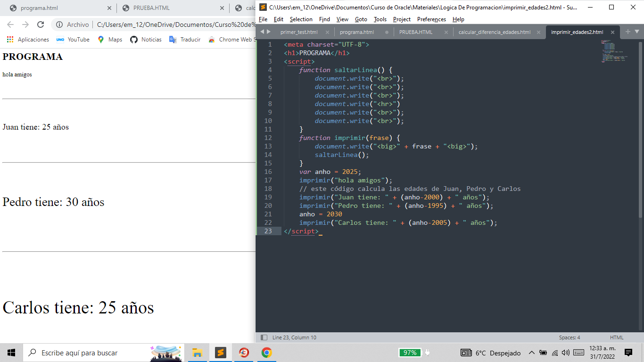The height and width of the screenshot is (362, 644).
Task: Go to next tab with right arrow
Action: coord(269,32)
